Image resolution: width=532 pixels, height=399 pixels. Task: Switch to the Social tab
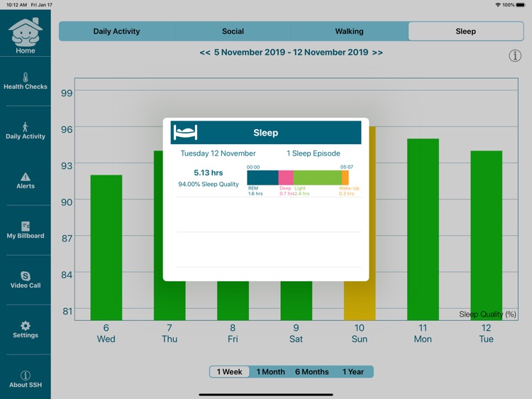(x=233, y=31)
